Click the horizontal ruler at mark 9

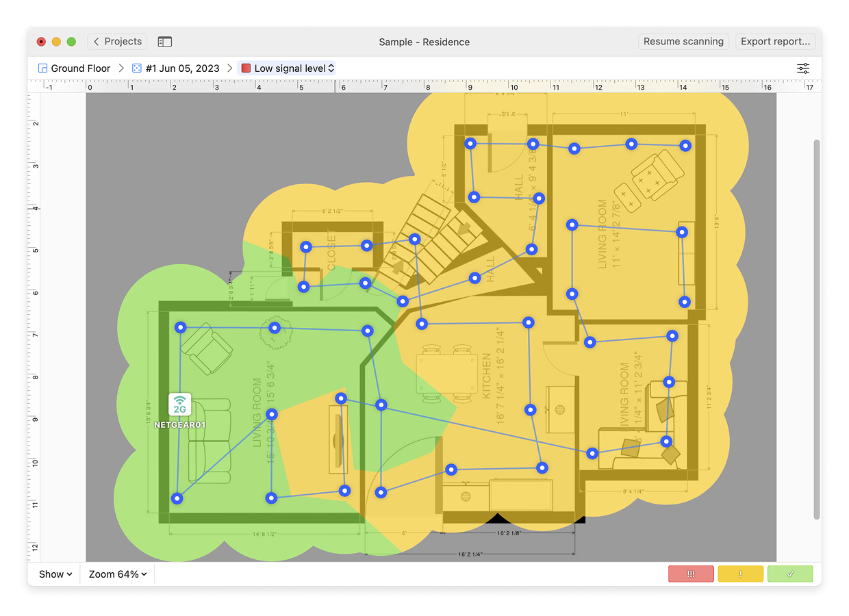470,86
